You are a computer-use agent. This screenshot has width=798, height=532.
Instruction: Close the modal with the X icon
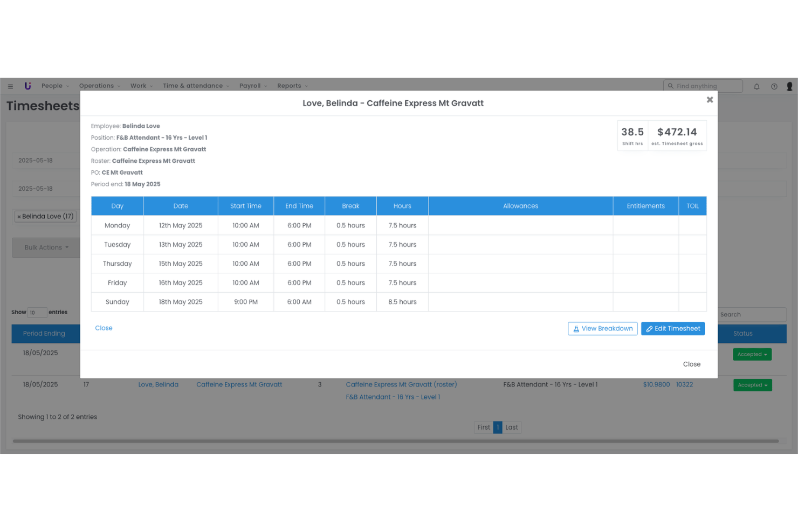[x=710, y=100]
